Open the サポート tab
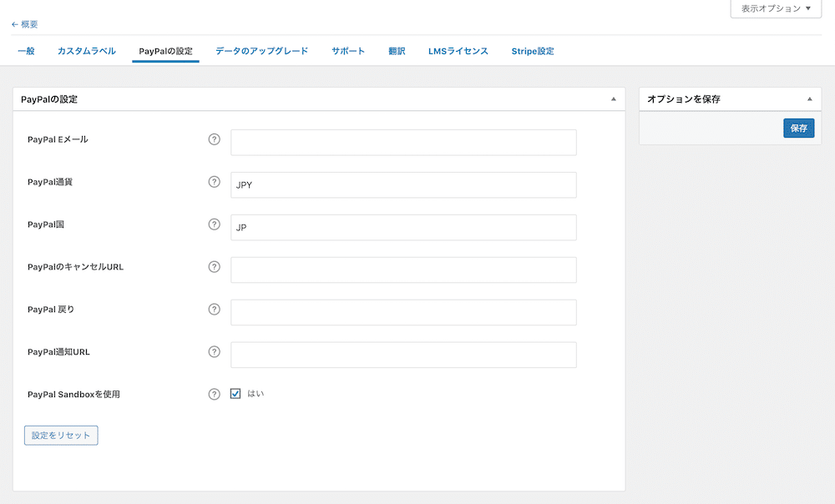Image resolution: width=835 pixels, height=504 pixels. (348, 51)
